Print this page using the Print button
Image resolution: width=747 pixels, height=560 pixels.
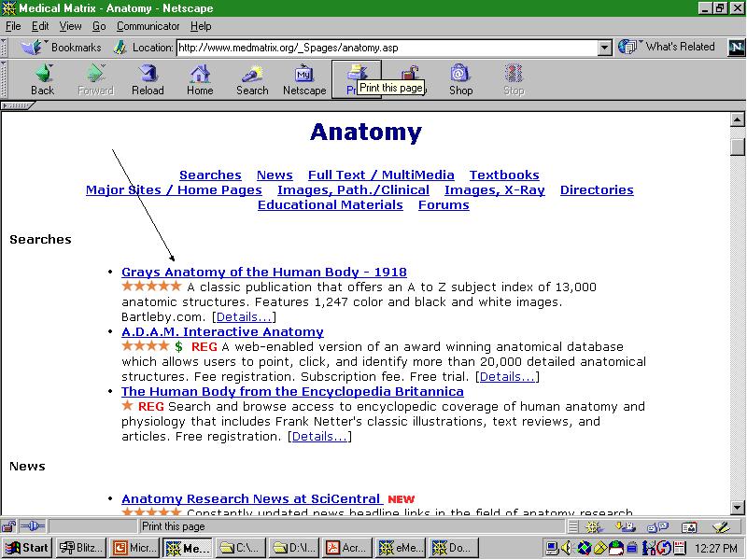click(x=357, y=80)
